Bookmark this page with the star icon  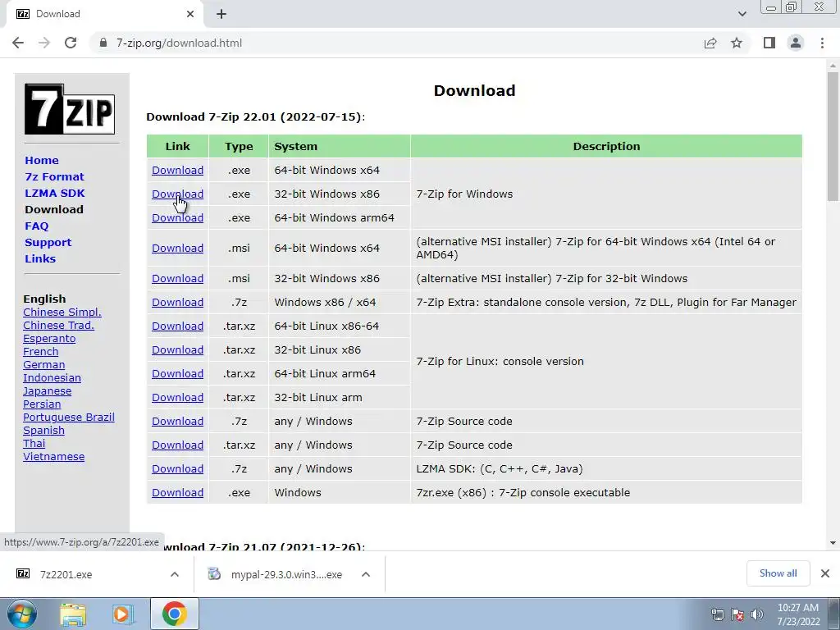[737, 43]
